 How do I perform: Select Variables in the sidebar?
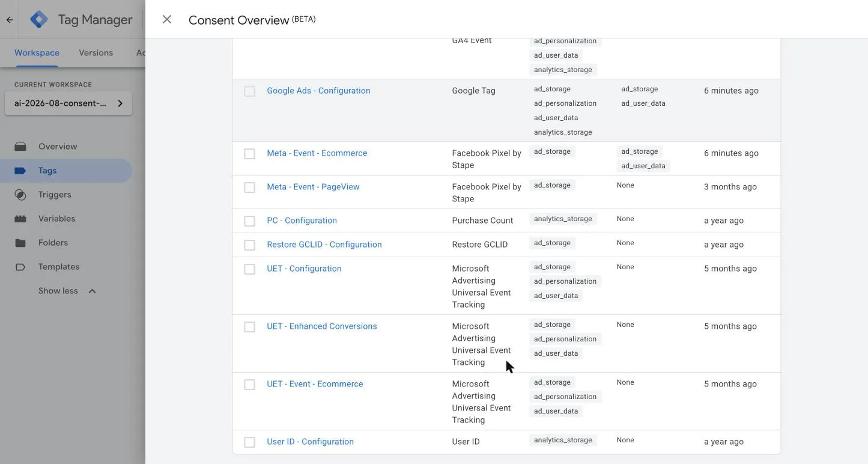[x=56, y=219]
